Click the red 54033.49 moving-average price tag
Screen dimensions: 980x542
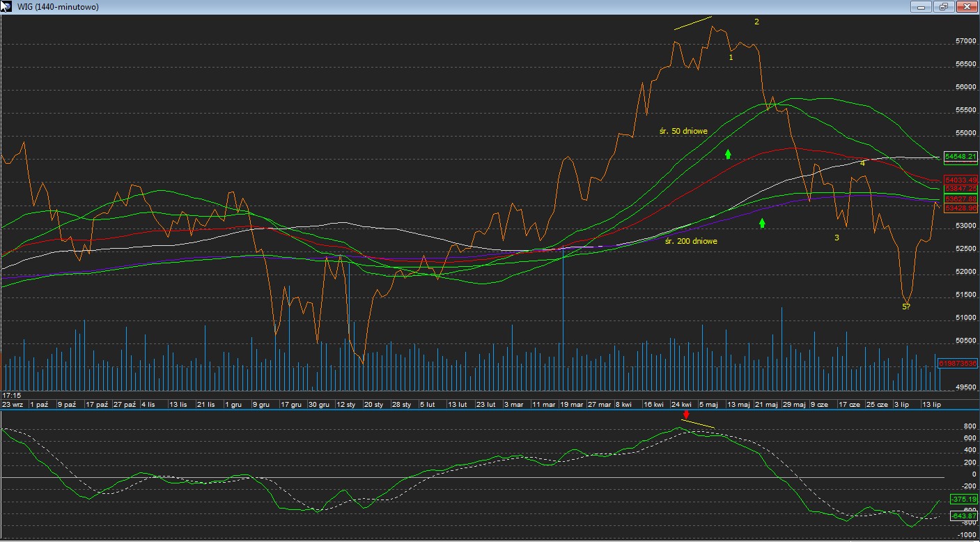pos(960,180)
